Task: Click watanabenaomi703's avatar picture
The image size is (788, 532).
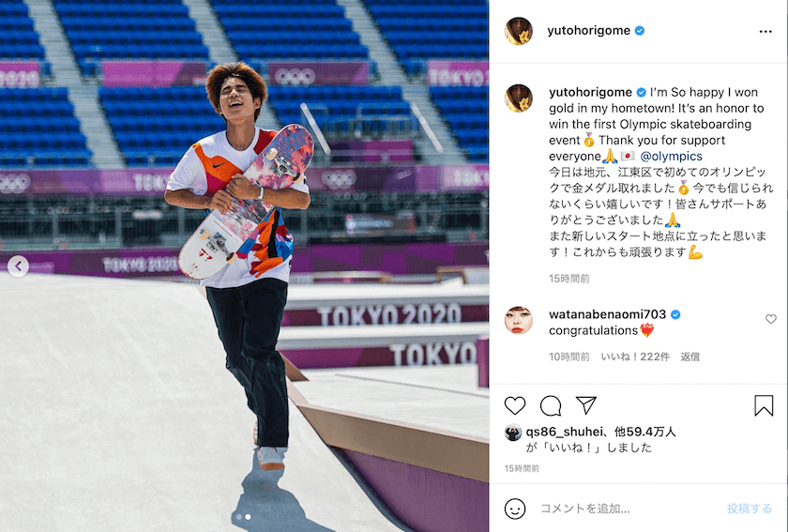Action: click(518, 320)
